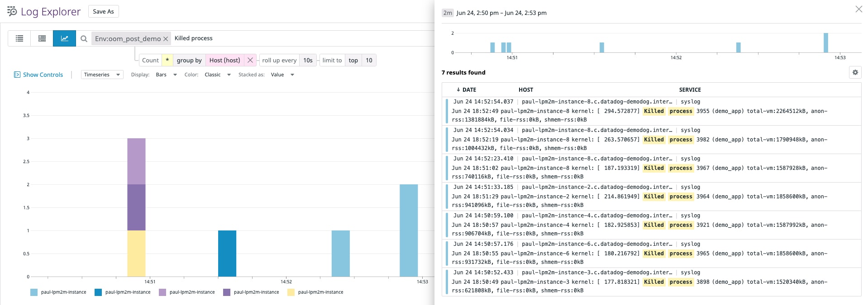Click the yellow legend color swatch

[x=291, y=292]
